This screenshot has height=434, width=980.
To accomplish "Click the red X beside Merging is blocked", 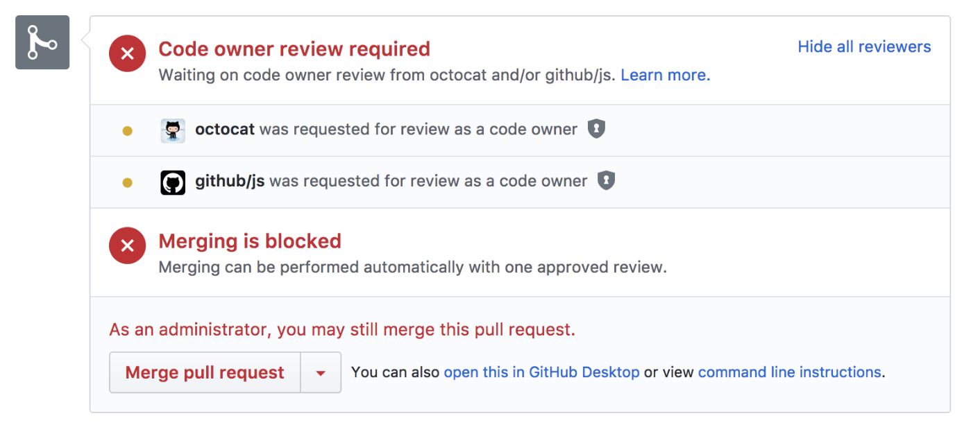I will (127, 245).
